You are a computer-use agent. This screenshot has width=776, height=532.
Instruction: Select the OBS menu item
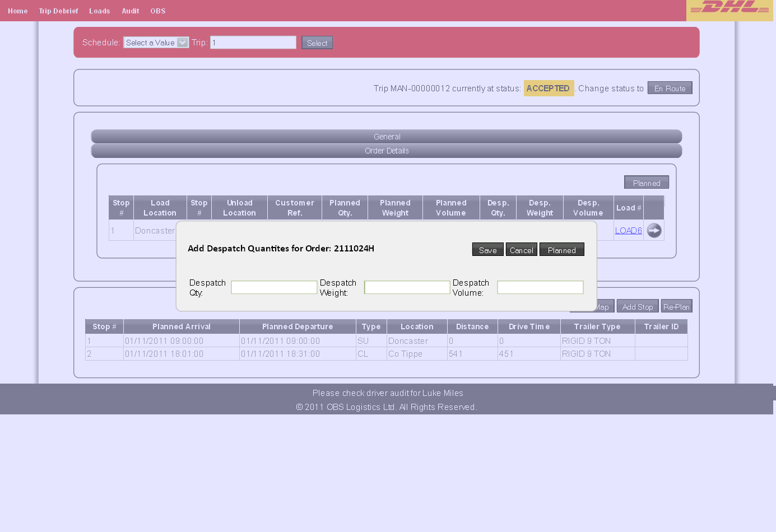coord(158,11)
